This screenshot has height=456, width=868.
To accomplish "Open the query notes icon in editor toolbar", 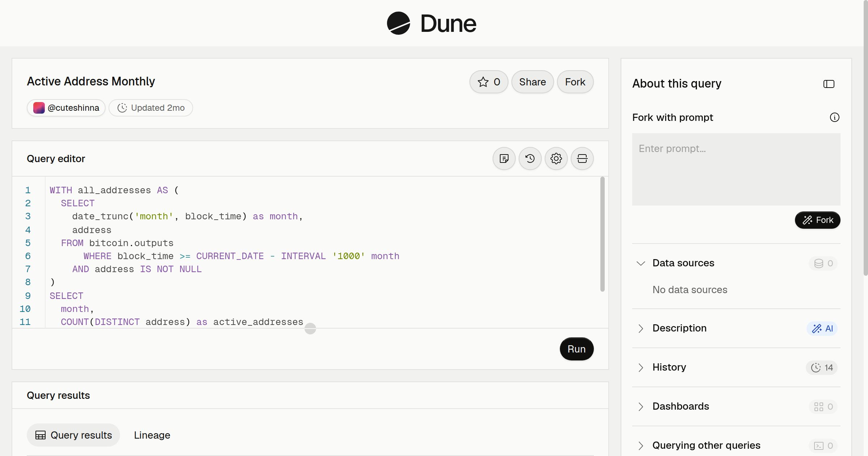I will (x=504, y=159).
